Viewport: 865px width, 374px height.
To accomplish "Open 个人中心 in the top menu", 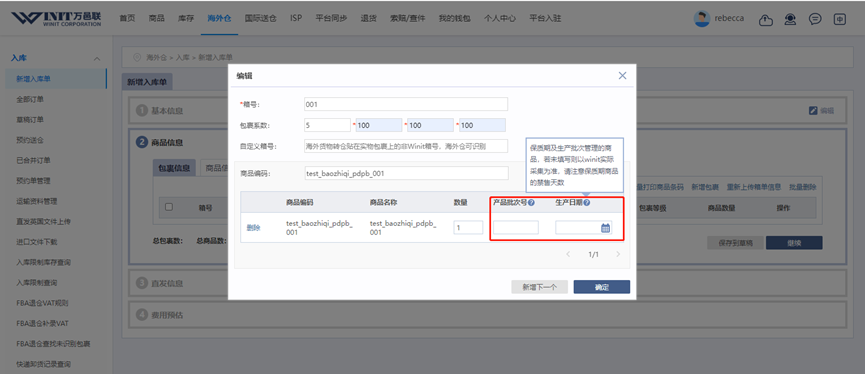I will 500,18.
